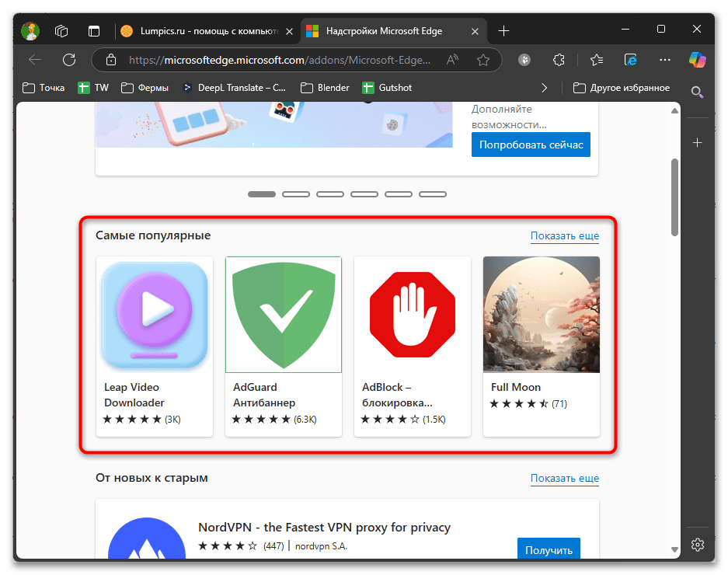Open the Фермы bookmarks folder
Image resolution: width=728 pixels, height=575 pixels.
pos(145,88)
